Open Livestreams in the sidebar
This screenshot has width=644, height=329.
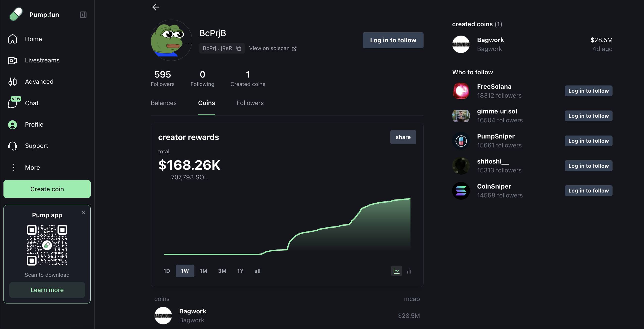click(42, 60)
